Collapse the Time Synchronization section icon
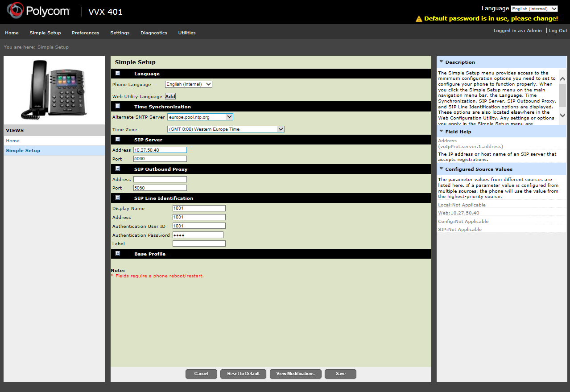 pyautogui.click(x=118, y=106)
